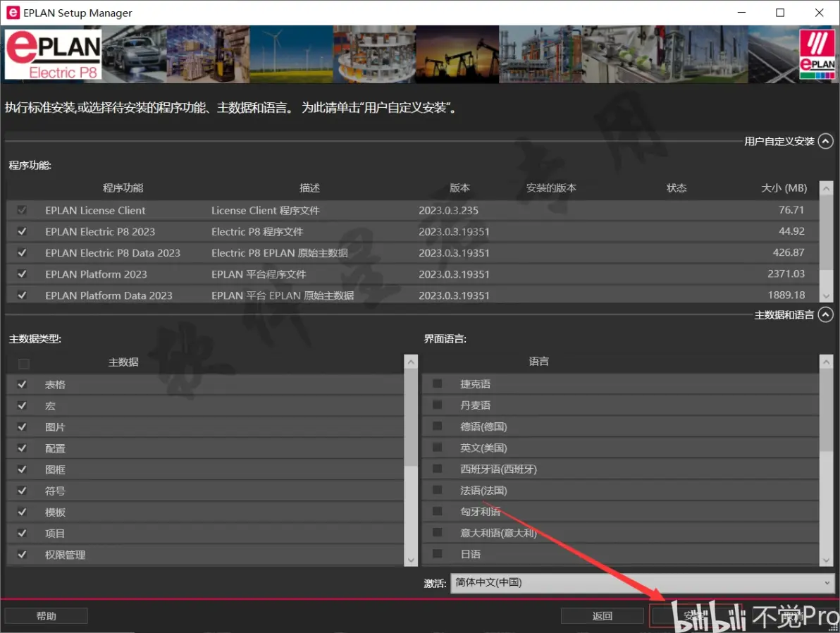The width and height of the screenshot is (840, 633).
Task: Click up arrow of program features scrollbar
Action: 826,188
